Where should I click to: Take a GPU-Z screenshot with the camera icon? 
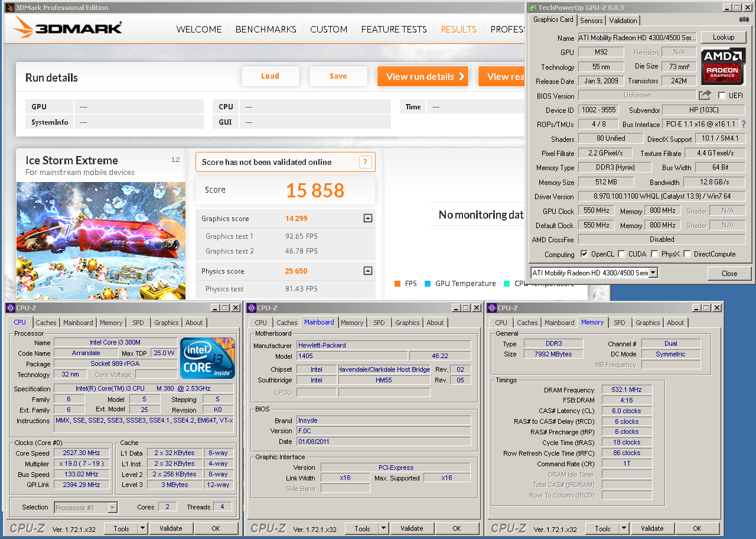coord(744,20)
